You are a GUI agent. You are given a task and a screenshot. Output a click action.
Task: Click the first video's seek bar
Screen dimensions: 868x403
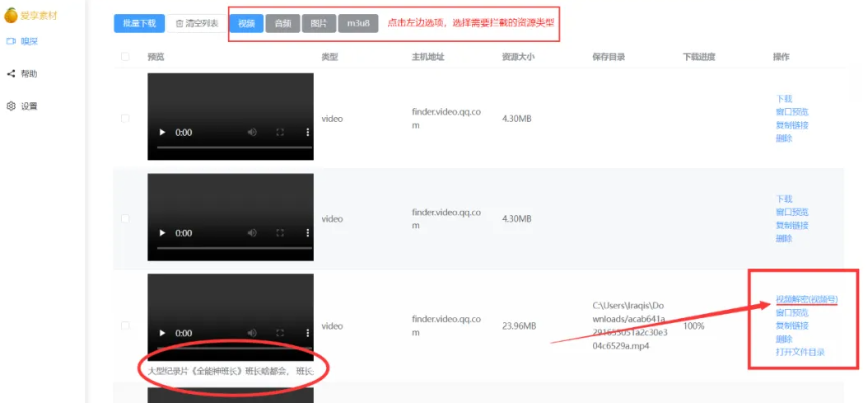coord(230,148)
